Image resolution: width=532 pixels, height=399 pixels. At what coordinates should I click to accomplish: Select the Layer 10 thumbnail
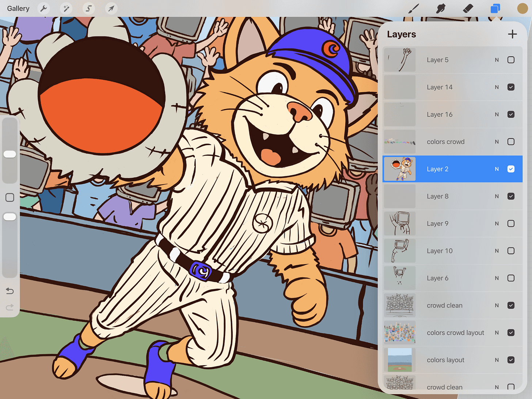click(400, 251)
